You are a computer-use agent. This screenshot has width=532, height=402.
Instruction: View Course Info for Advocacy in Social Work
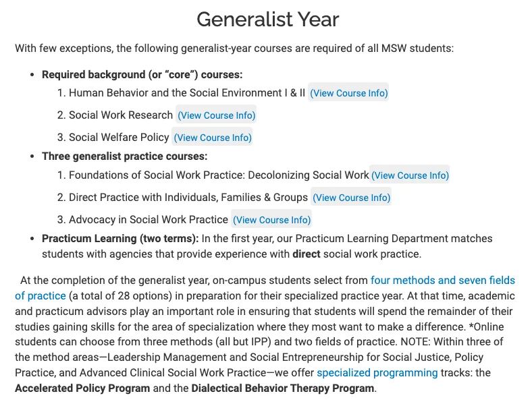click(x=271, y=220)
